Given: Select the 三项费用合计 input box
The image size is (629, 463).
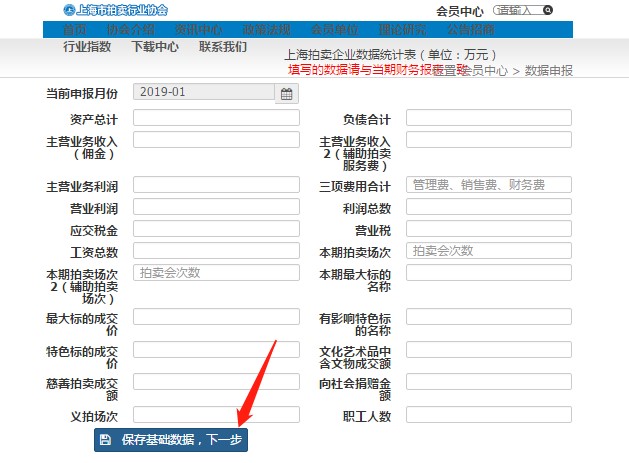Looking at the screenshot, I should [488, 185].
